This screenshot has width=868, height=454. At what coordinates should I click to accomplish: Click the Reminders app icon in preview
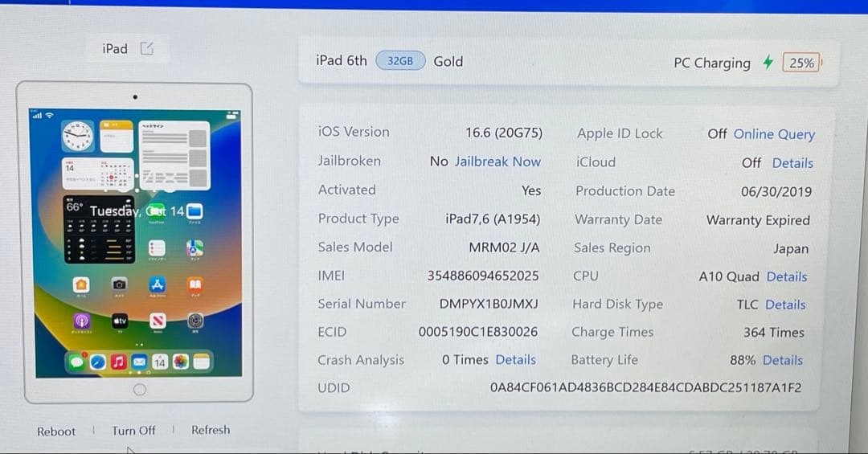(x=157, y=248)
